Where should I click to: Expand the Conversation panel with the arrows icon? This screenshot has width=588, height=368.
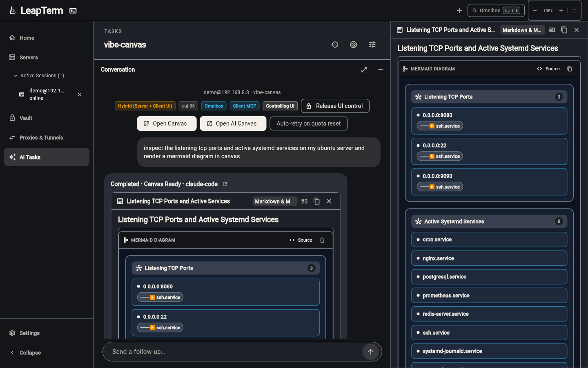tap(364, 70)
